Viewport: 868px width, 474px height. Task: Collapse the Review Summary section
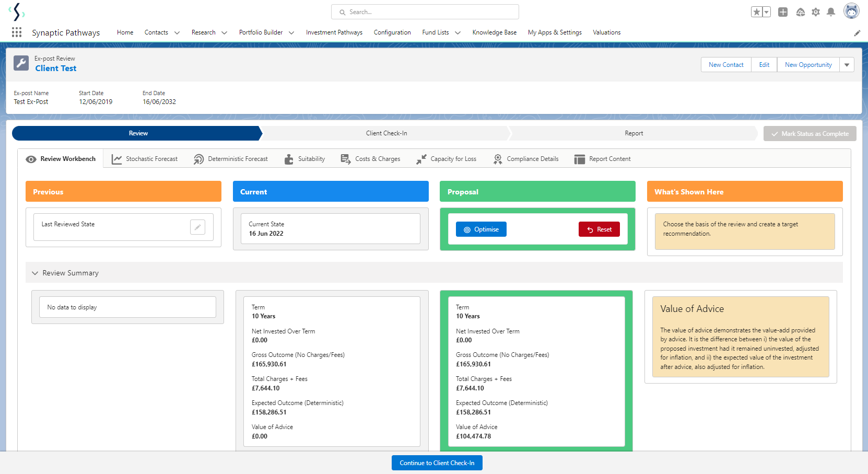(x=35, y=273)
